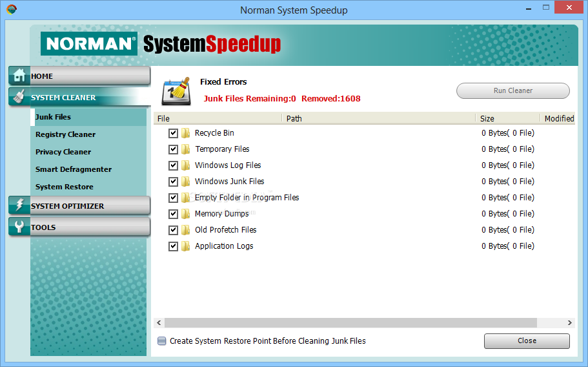
Task: Click the Application Logs row label
Action: click(x=224, y=246)
